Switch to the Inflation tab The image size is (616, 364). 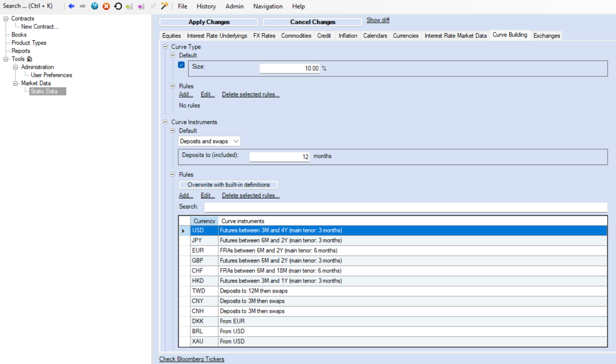pos(348,36)
